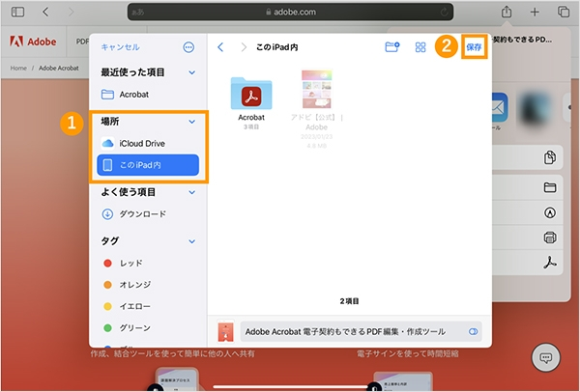Collapse the よく使う項目 section
This screenshot has width=580, height=392.
click(x=192, y=192)
